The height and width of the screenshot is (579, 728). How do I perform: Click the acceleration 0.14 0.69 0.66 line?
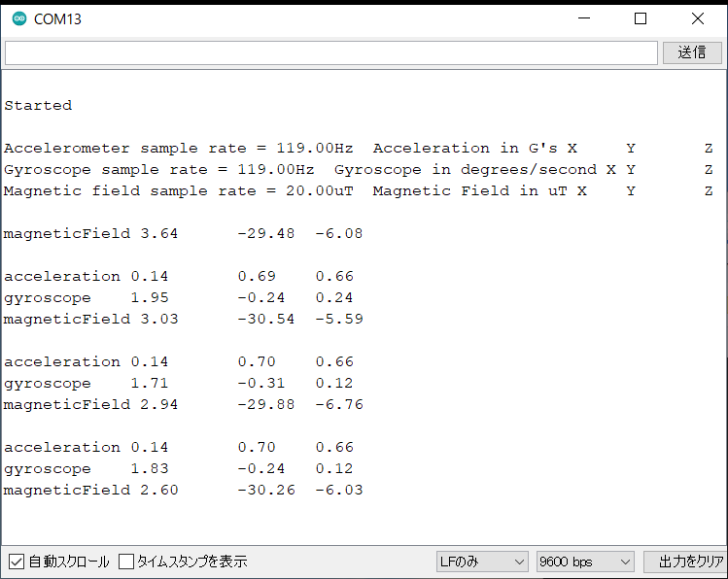pos(179,276)
